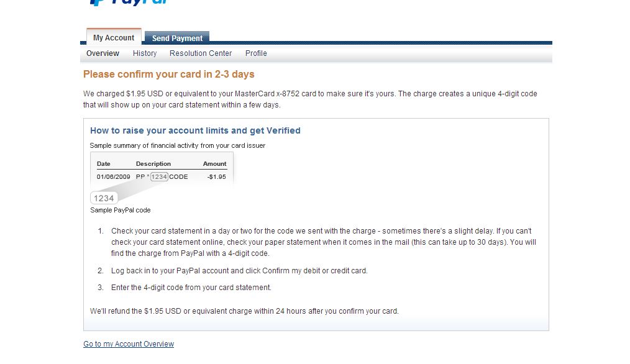Screen dimensions: 630x364
Task: Click the -$1.95 amount in sample statement
Action: point(216,177)
